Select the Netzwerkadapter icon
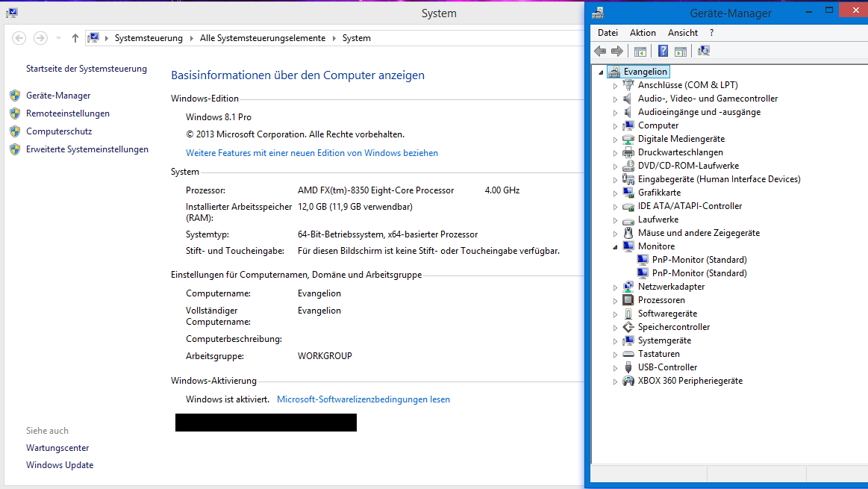The width and height of the screenshot is (868, 489). (628, 287)
